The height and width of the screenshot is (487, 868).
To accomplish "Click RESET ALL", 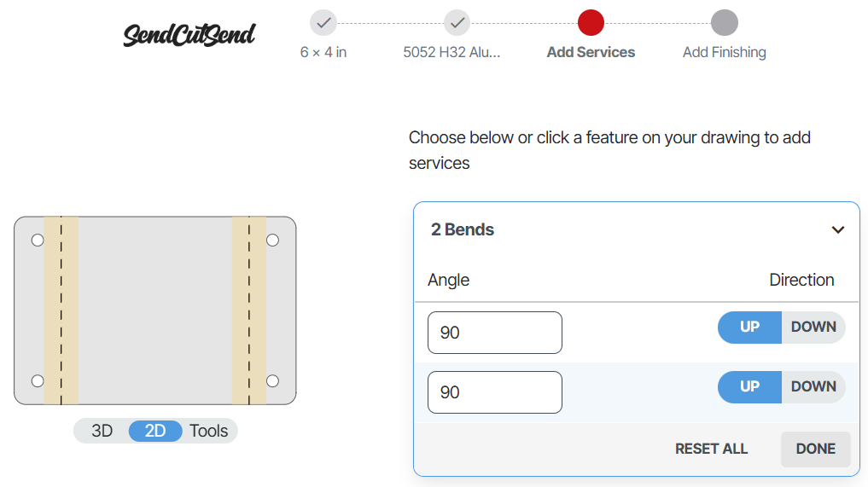I will (x=711, y=449).
